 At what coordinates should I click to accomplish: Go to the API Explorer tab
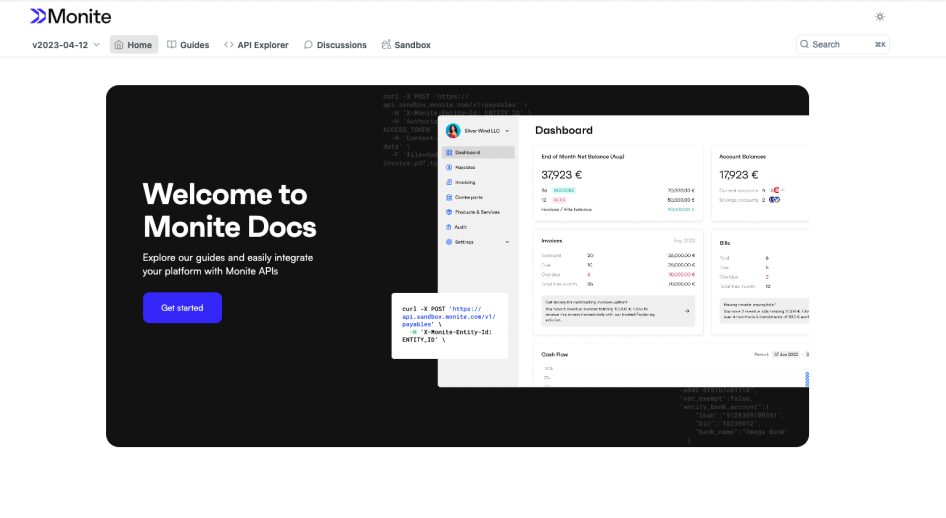tap(256, 45)
